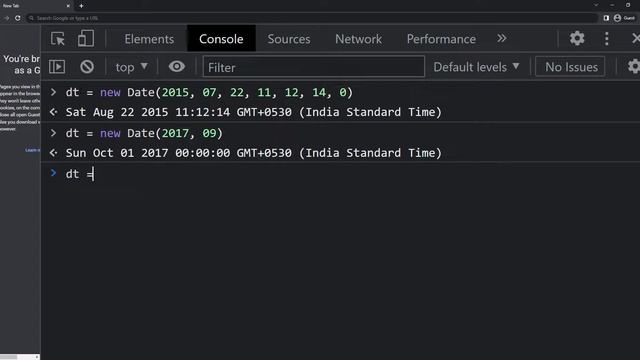Toggle the device toolbar icon
This screenshot has height=360, width=640.
[86, 39]
